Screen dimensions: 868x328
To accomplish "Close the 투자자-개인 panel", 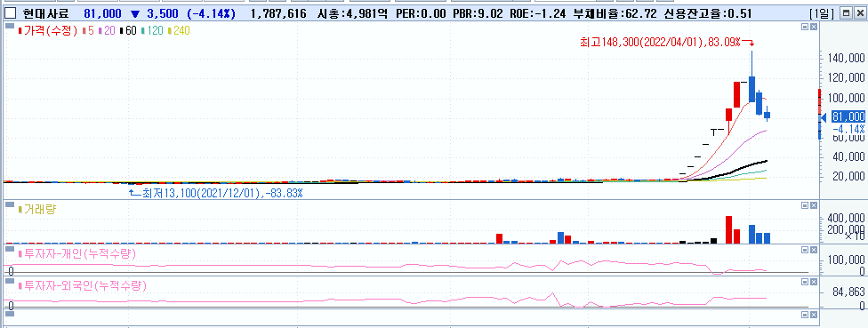I will coord(813,250).
